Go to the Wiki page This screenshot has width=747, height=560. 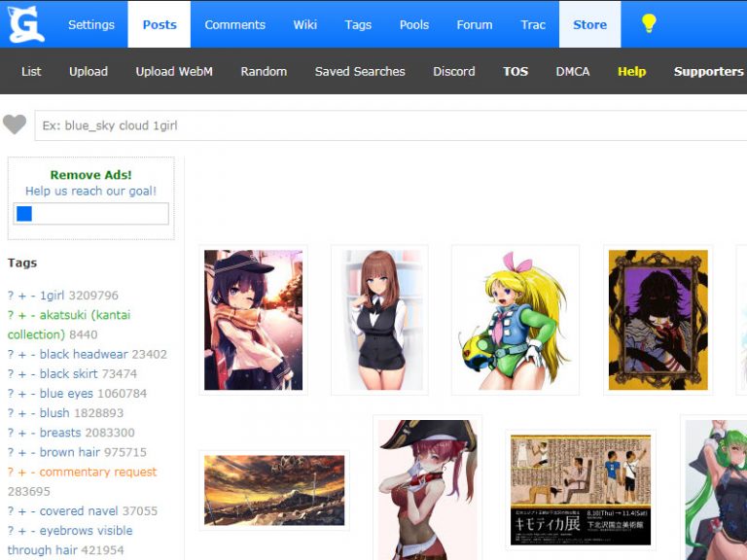(x=304, y=24)
